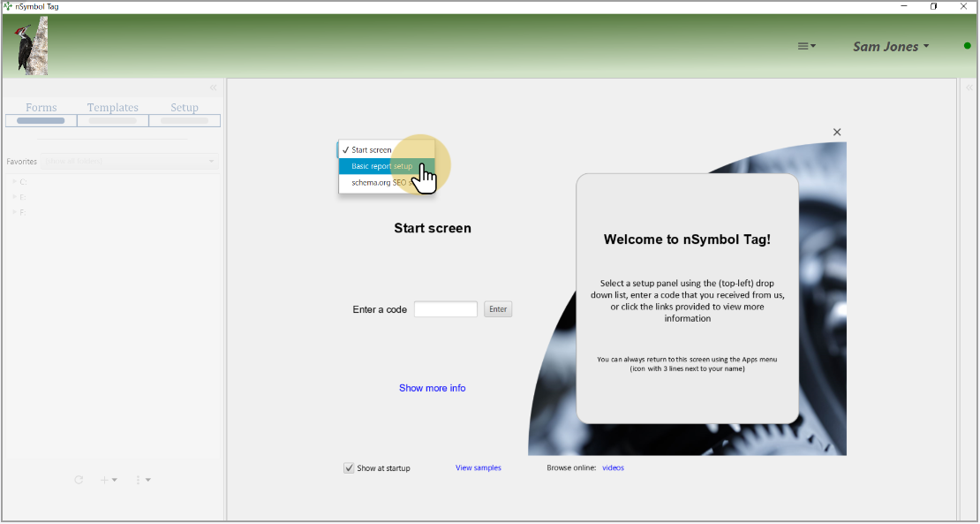This screenshot has height=524, width=980.
Task: Open the Sam Jones user menu
Action: tap(891, 46)
